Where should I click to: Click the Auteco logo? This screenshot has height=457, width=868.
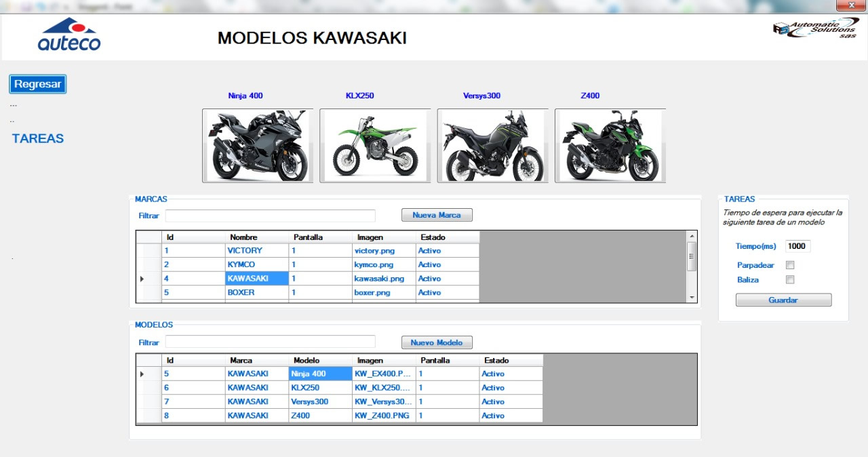[x=69, y=35]
